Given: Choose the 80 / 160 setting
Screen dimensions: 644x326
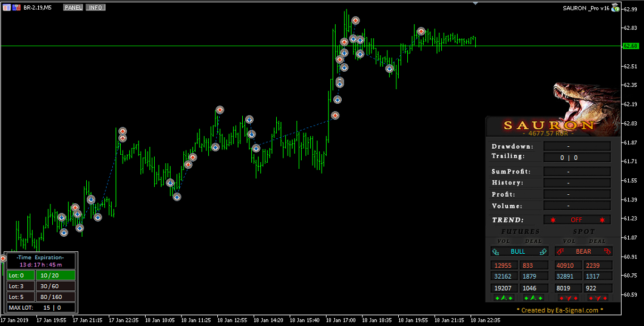Looking at the screenshot, I should click(55, 296).
